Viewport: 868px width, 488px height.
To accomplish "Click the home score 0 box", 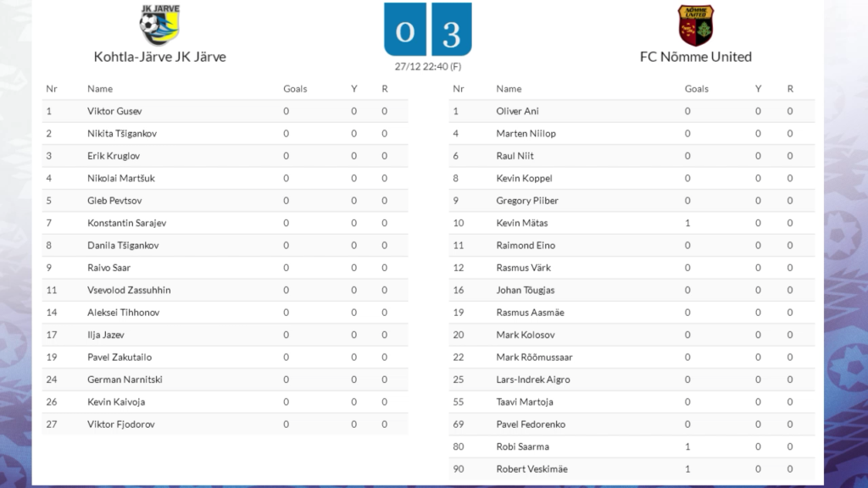I will pos(405,30).
